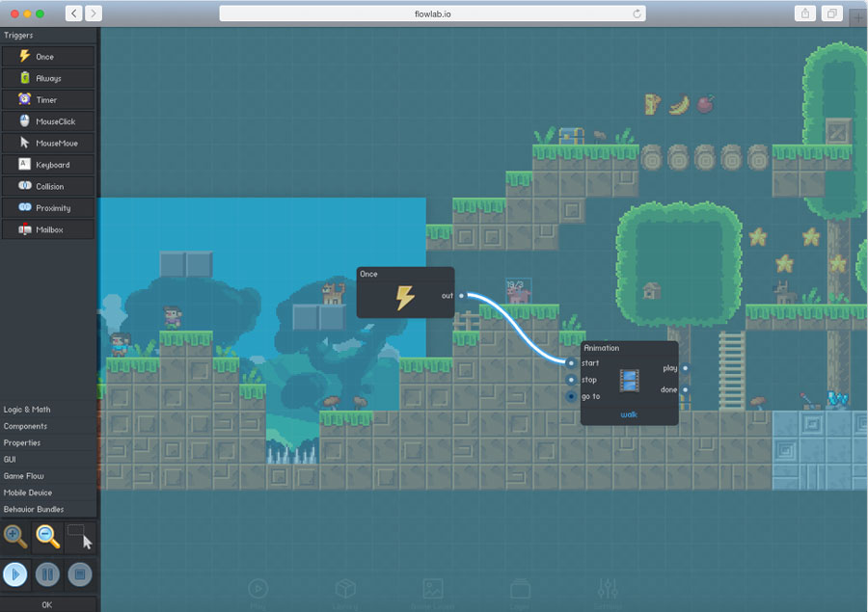Viewport: 868px width, 612px height.
Task: Select the Once lightning trigger
Action: 48,57
